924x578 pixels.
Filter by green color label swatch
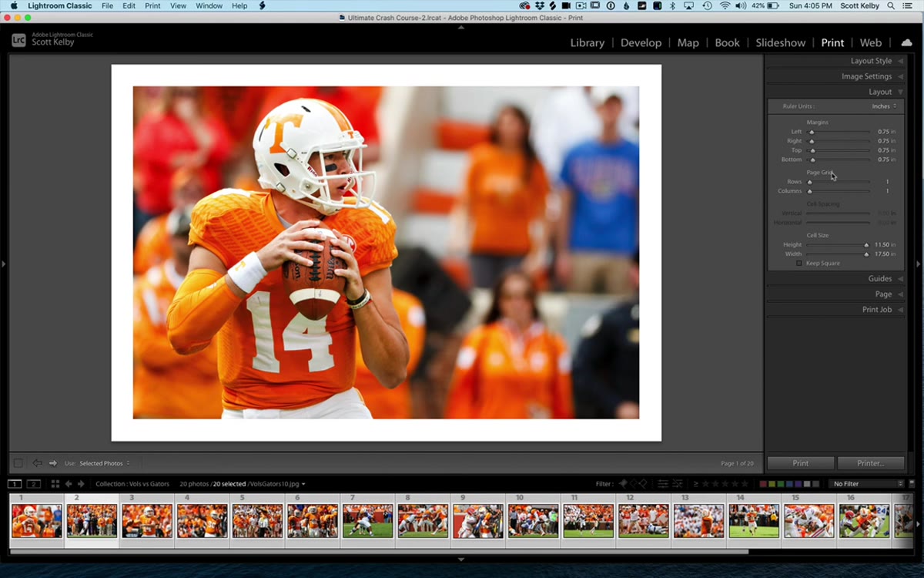point(781,483)
